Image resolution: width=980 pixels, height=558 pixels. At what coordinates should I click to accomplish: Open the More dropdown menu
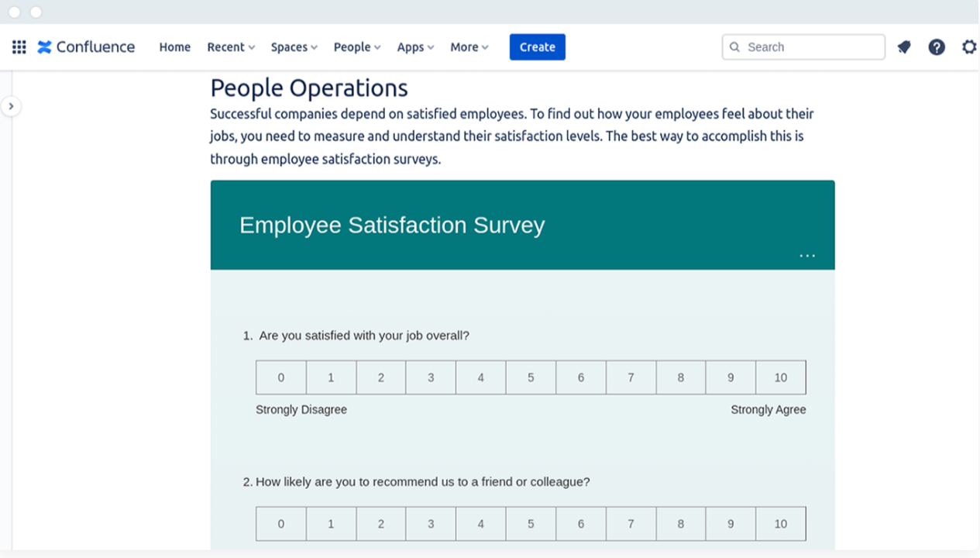click(x=465, y=46)
